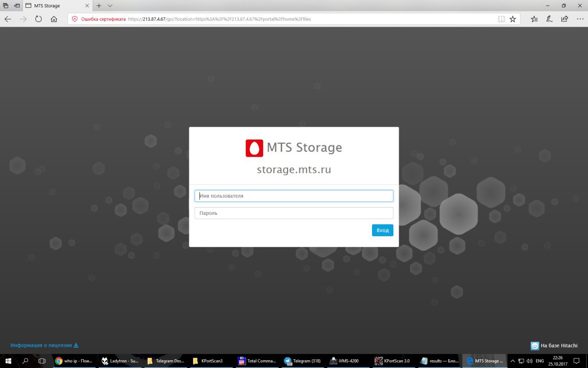Screen dimensions: 588x368
Task: Open the Информация о лицензии link
Action: tap(45, 345)
